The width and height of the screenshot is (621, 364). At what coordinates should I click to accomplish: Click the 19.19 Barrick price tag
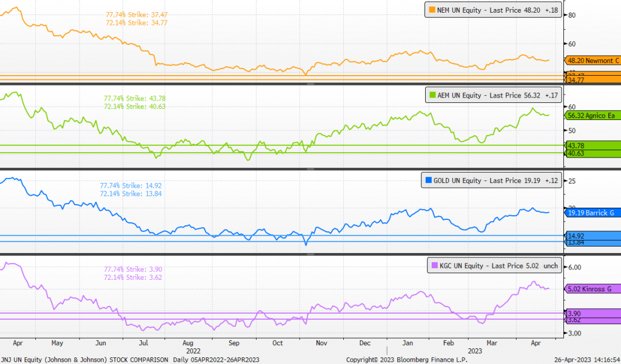[x=592, y=213]
